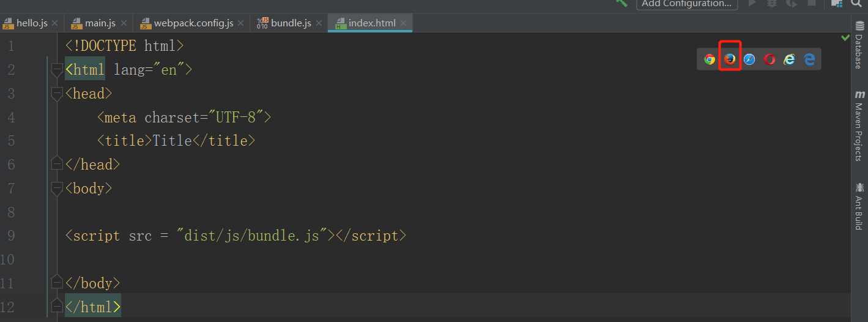Open page in Chrome browser
This screenshot has height=322, width=868.
pyautogui.click(x=710, y=59)
